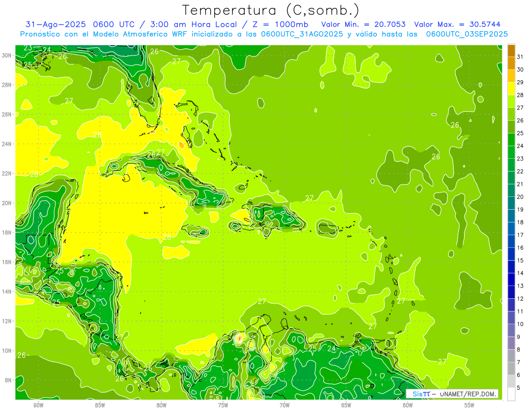This screenshot has width=532, height=411.
Task: Click the '26N' latitude axis label
Action: click(x=7, y=114)
